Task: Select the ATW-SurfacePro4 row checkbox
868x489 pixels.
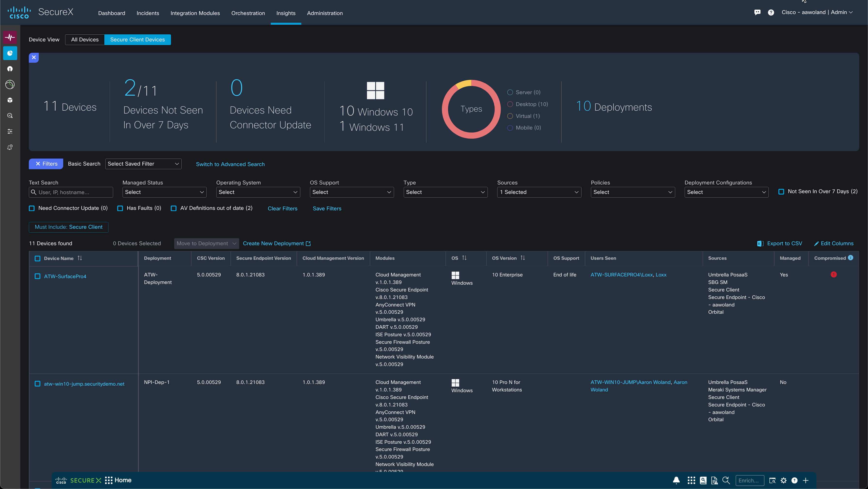Action: pos(37,276)
